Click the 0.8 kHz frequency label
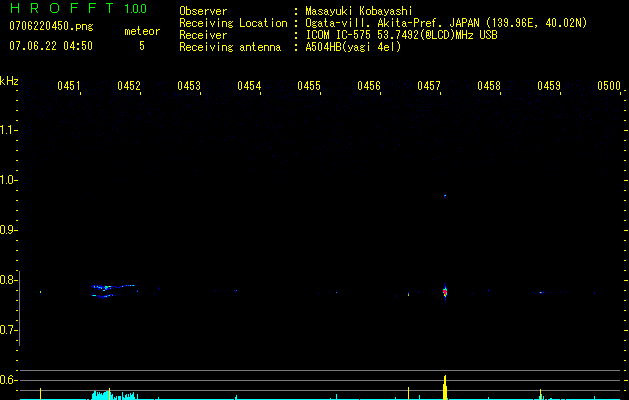The image size is (629, 400). coord(7,280)
